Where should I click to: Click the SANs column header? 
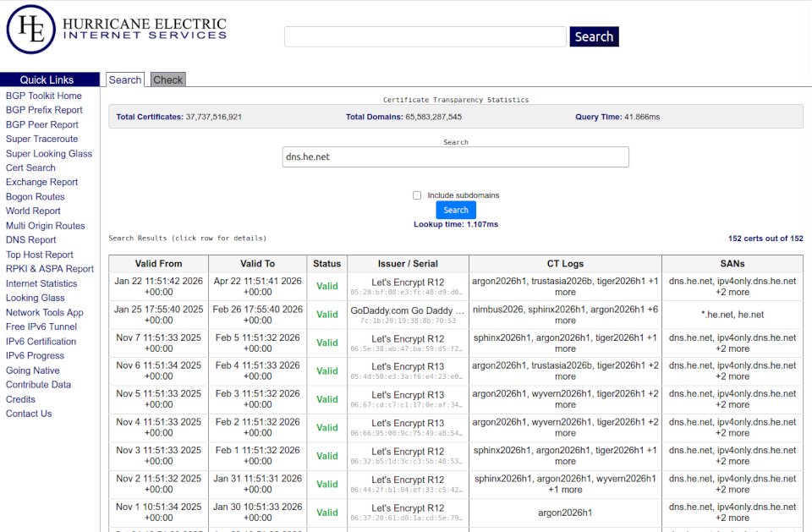pos(732,264)
